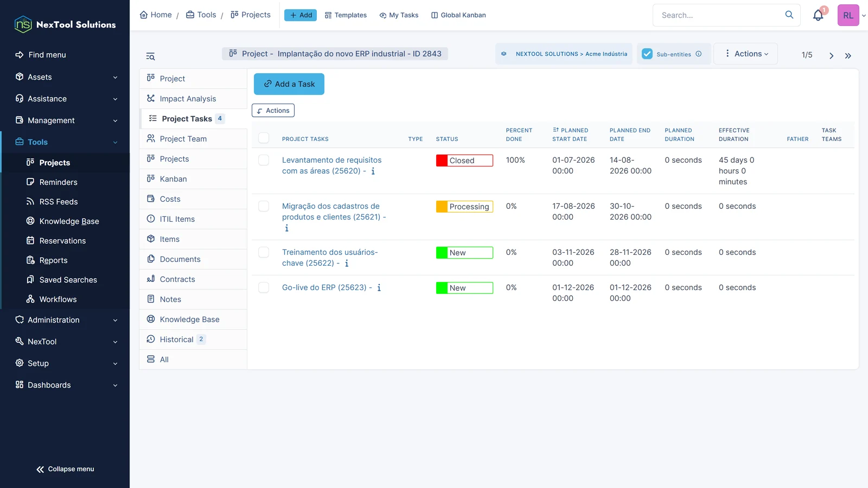Screen dimensions: 868x488
Task: Toggle the Sub-entities checkbox
Action: [x=647, y=54]
